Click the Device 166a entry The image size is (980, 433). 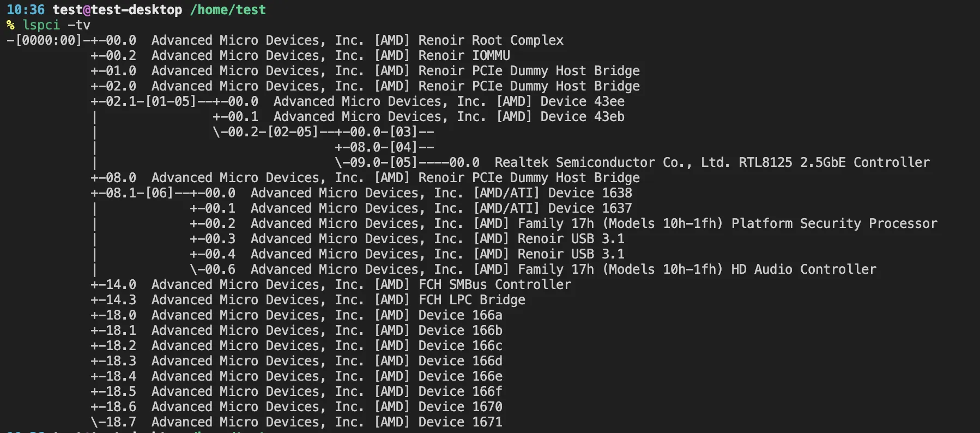(x=460, y=315)
